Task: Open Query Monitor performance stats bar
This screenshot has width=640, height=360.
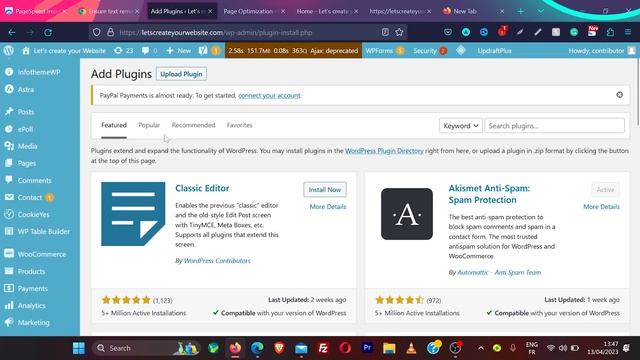Action: click(293, 51)
